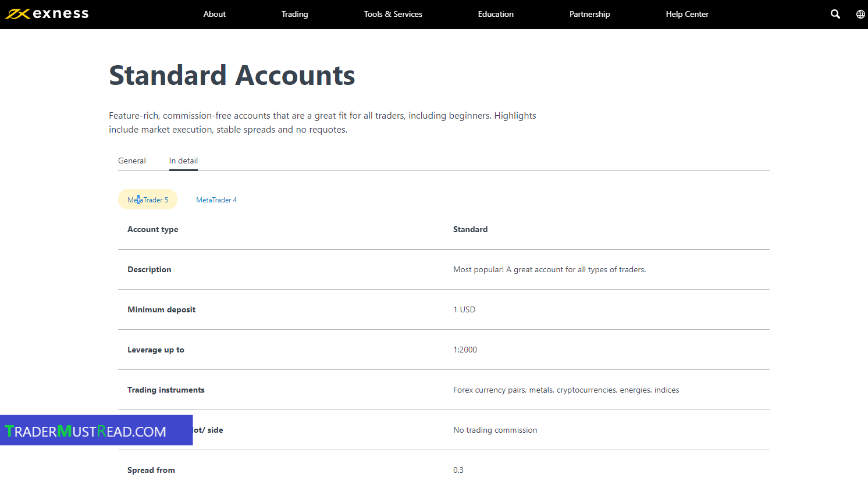Switch to the General tab
The height and width of the screenshot is (488, 868).
[x=132, y=161]
